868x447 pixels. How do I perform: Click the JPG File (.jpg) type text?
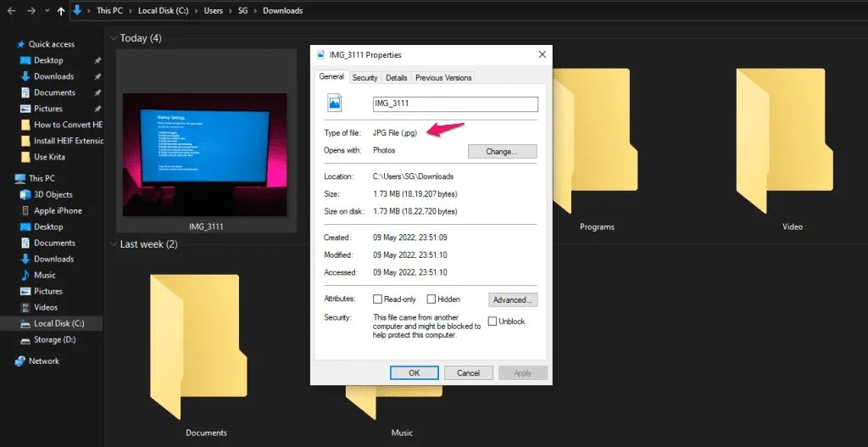395,133
